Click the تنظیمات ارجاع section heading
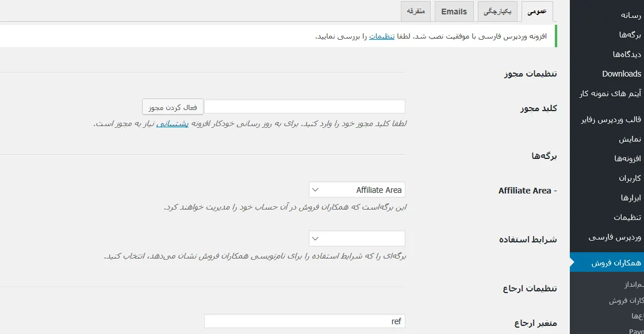The image size is (644, 334). coord(530,289)
